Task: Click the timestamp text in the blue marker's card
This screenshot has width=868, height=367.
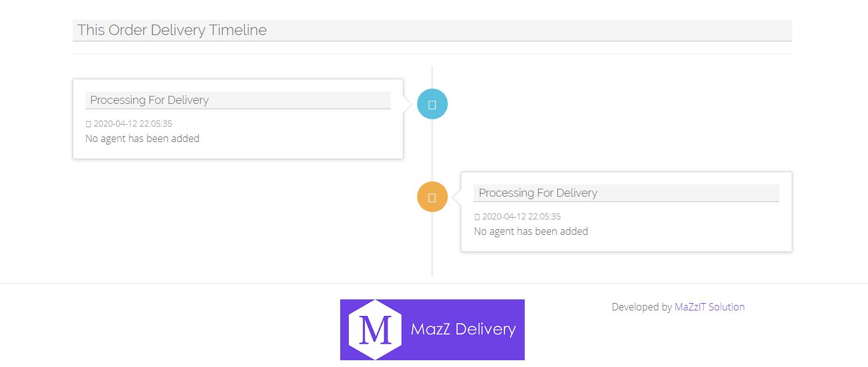Action: pos(133,124)
